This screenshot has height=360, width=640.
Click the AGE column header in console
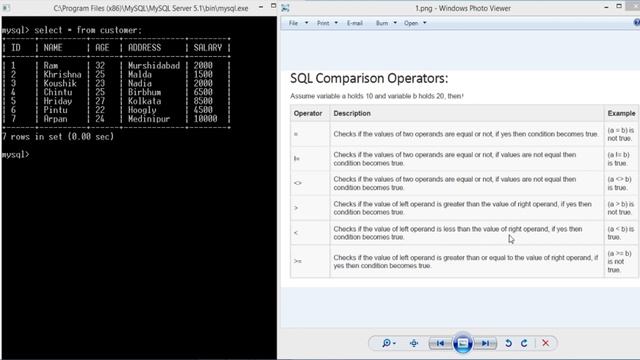pyautogui.click(x=102, y=48)
